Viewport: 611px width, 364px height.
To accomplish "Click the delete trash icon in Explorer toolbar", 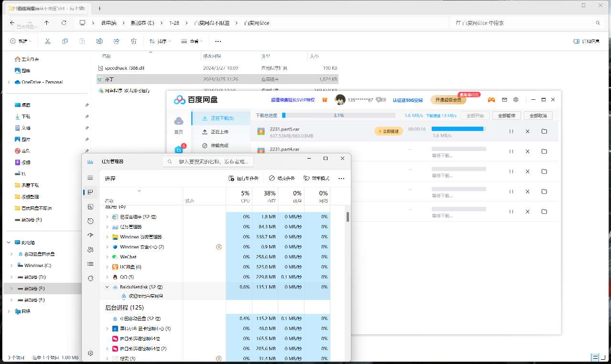I will click(x=134, y=42).
